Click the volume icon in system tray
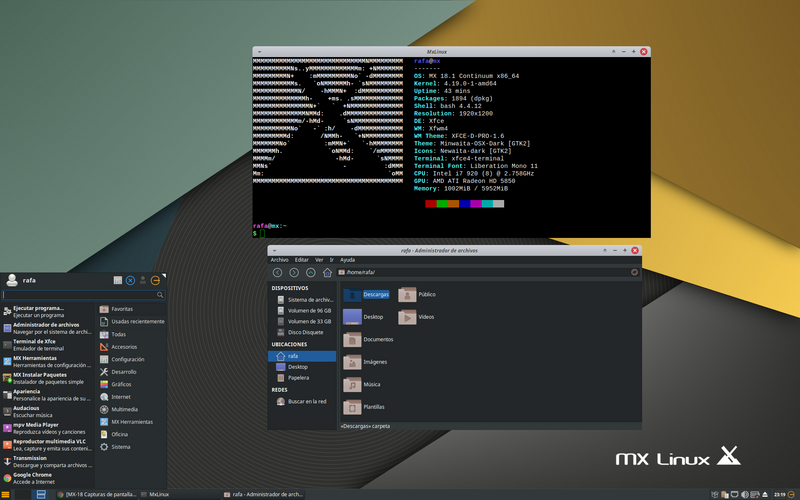 click(x=745, y=494)
